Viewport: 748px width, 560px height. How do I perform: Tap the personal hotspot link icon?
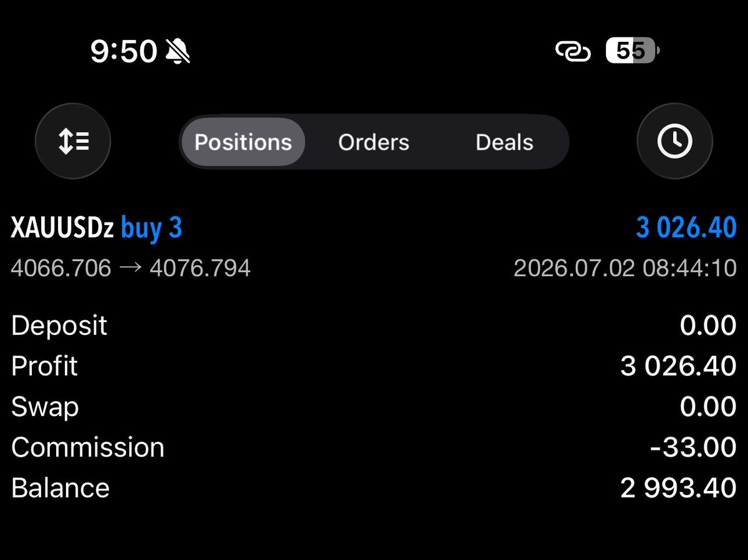coord(573,51)
